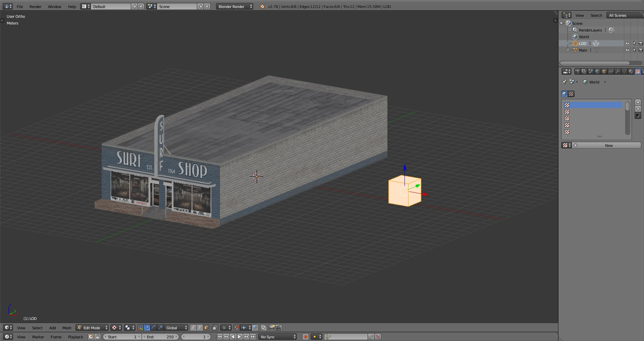The image size is (644, 341).
Task: Expand the Main object tree item
Action: [568, 50]
